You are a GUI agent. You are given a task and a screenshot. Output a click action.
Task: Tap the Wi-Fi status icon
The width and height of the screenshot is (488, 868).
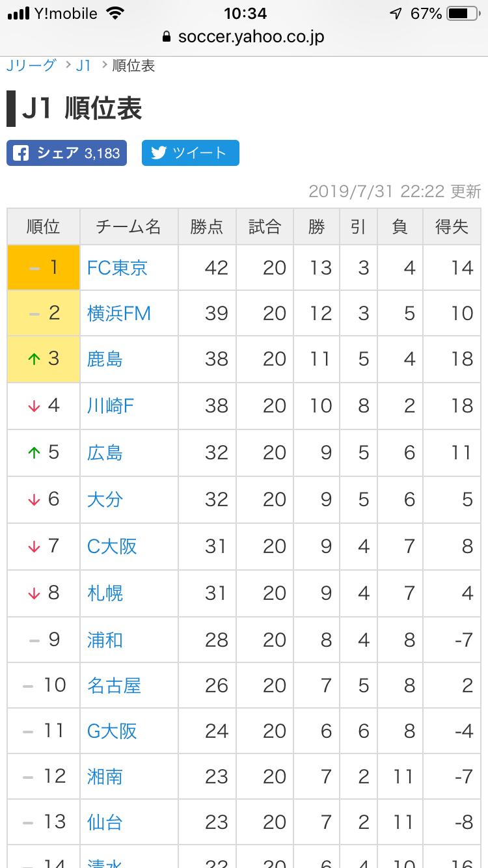(x=115, y=13)
